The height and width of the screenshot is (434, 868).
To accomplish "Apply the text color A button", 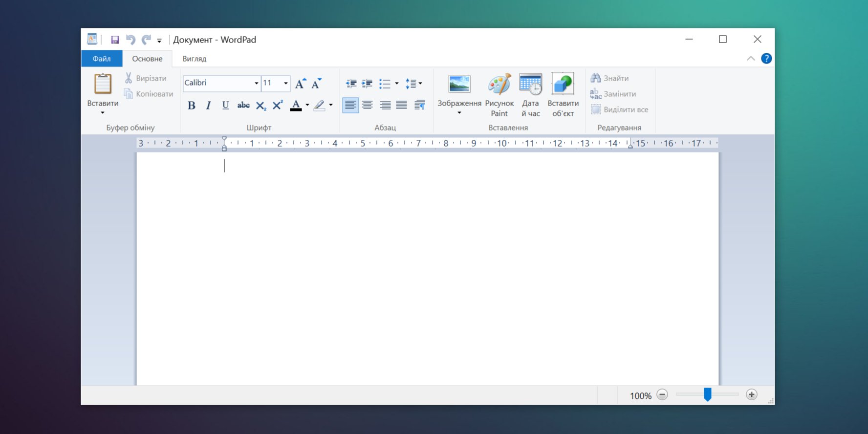I will pos(296,106).
